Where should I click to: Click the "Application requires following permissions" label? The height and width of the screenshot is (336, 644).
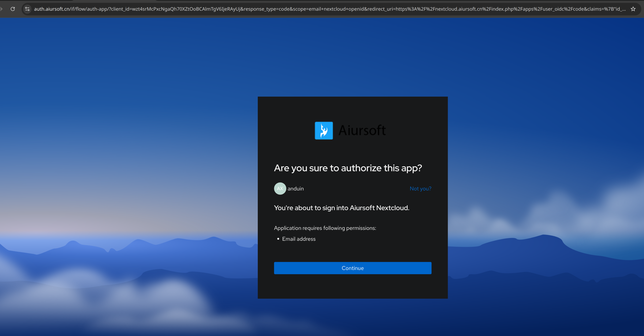point(325,228)
